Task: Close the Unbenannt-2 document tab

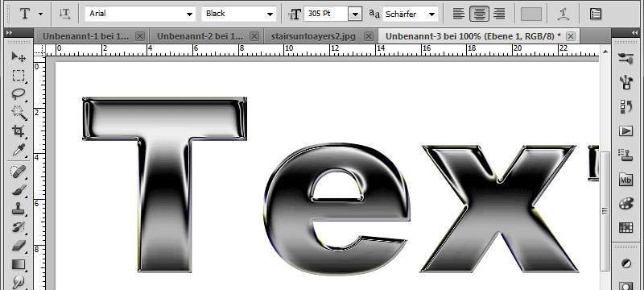Action: click(x=254, y=36)
